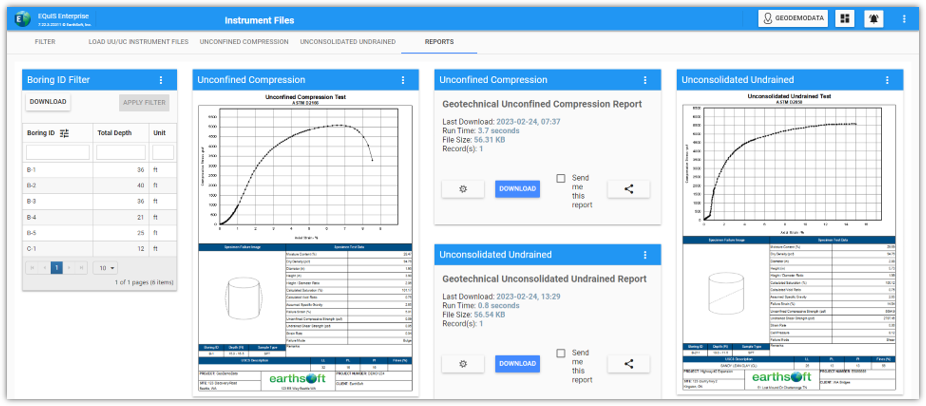Screen dimensions: 926x406
Task: Click the Unit filter input field
Action: point(163,152)
